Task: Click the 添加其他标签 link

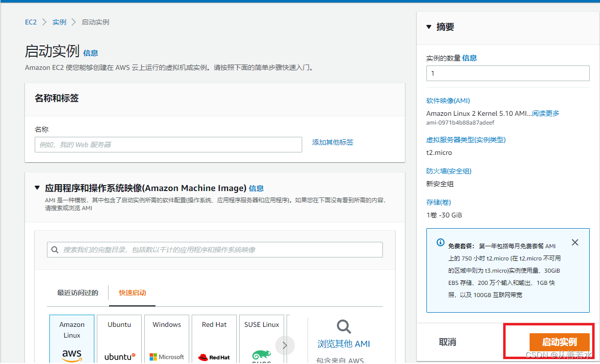Action: coord(333,142)
